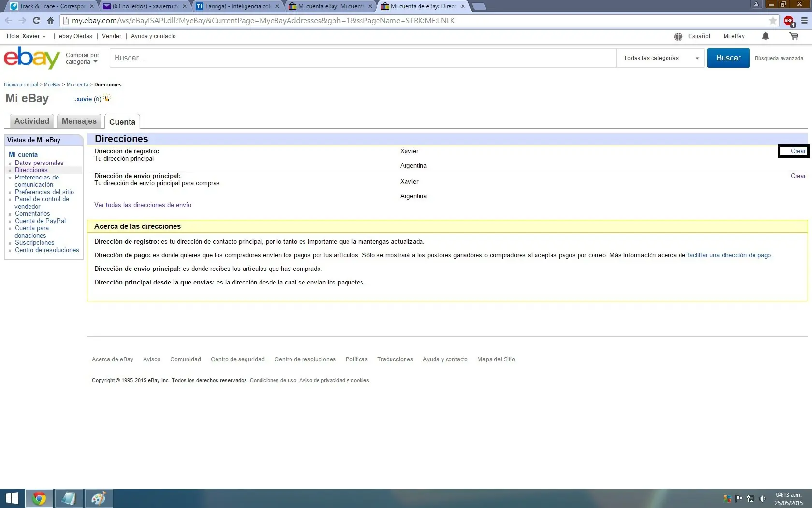Open Preferencias del sitio in sidebar
Image resolution: width=812 pixels, height=508 pixels.
pyautogui.click(x=44, y=192)
